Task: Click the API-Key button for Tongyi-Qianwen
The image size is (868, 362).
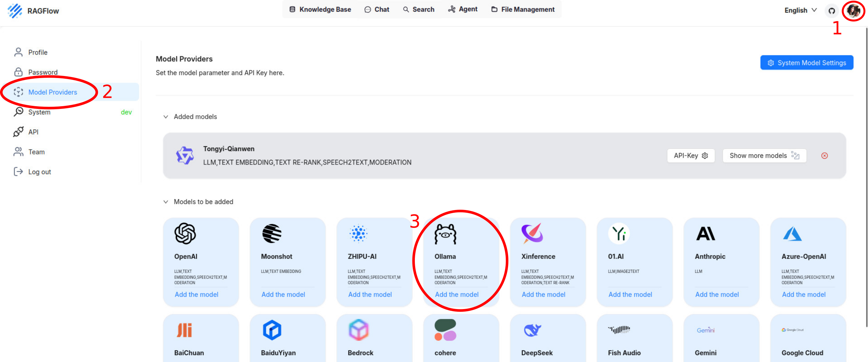Action: point(690,156)
